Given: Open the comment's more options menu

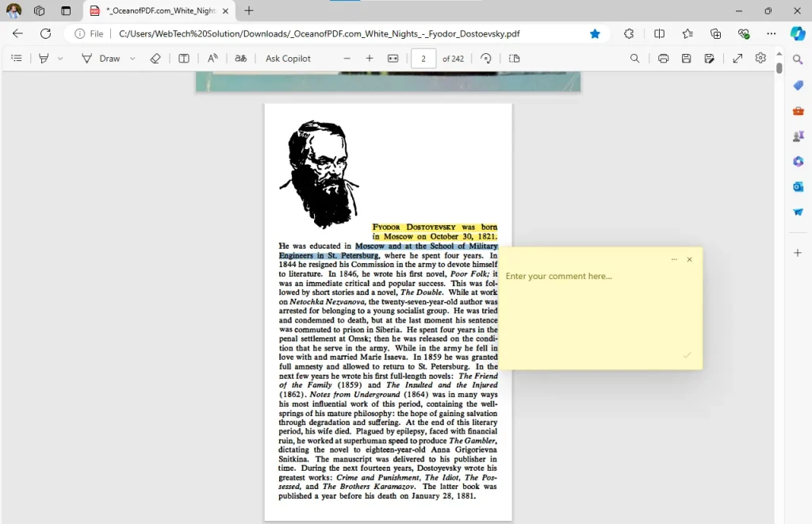Looking at the screenshot, I should point(674,259).
